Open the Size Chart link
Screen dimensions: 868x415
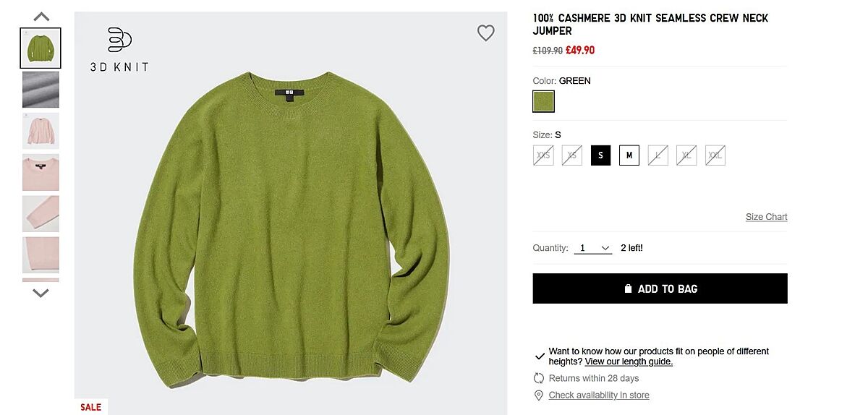pyautogui.click(x=767, y=217)
